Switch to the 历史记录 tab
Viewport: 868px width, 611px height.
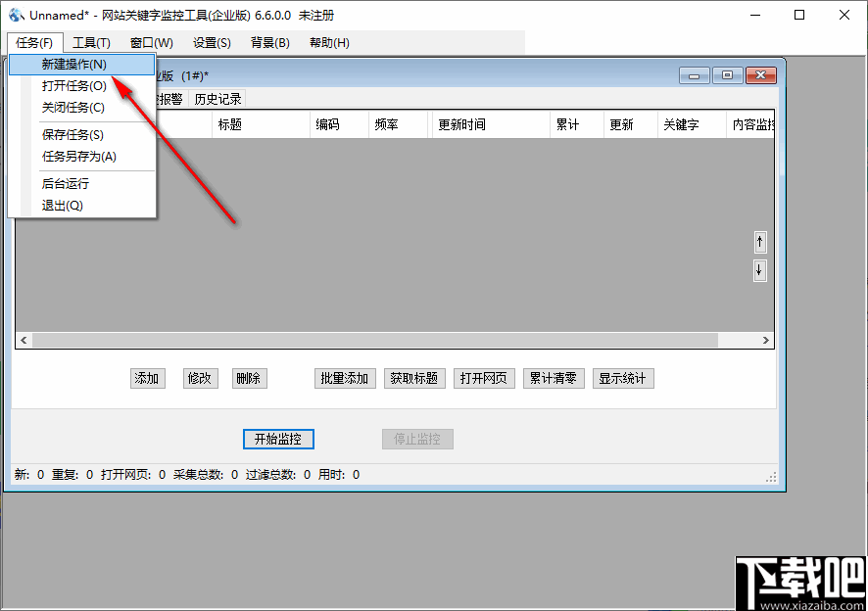(217, 99)
